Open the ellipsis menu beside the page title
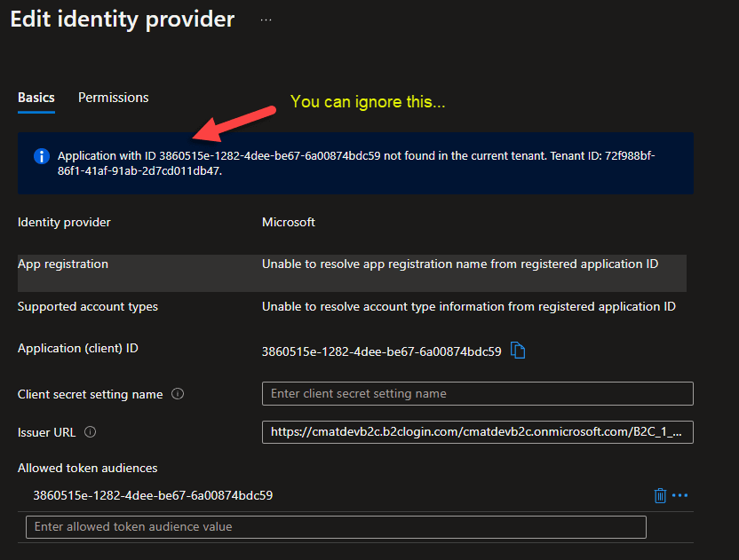 pos(266,20)
